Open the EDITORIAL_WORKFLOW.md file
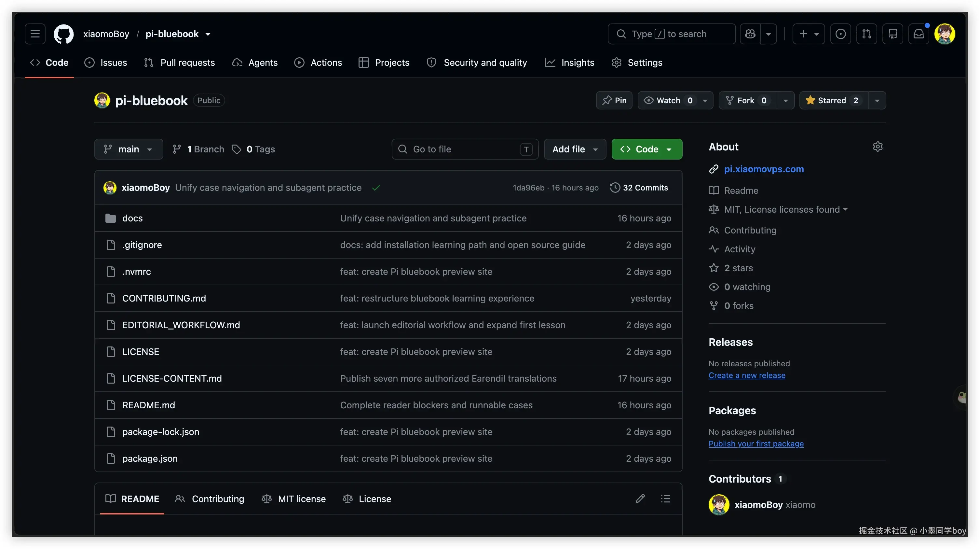 pyautogui.click(x=181, y=325)
